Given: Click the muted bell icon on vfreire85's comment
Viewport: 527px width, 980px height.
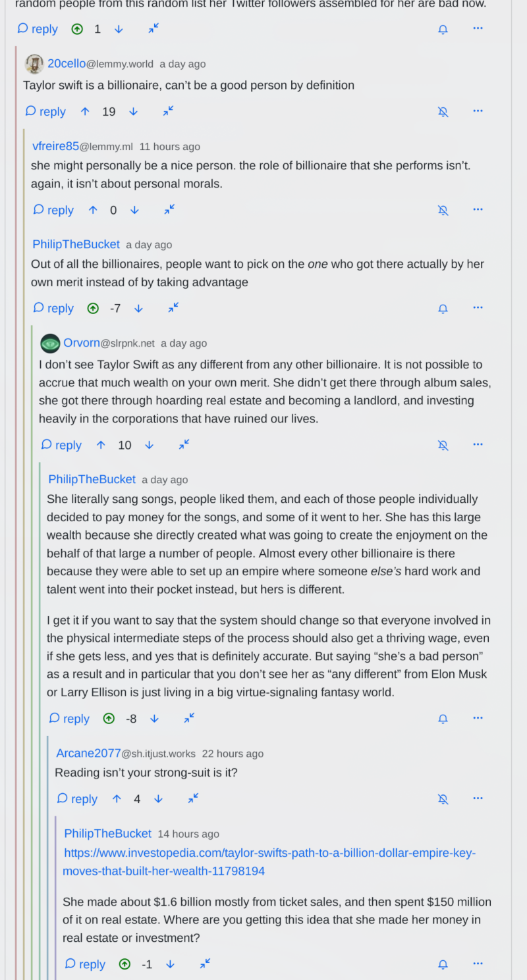Looking at the screenshot, I should pyautogui.click(x=443, y=209).
